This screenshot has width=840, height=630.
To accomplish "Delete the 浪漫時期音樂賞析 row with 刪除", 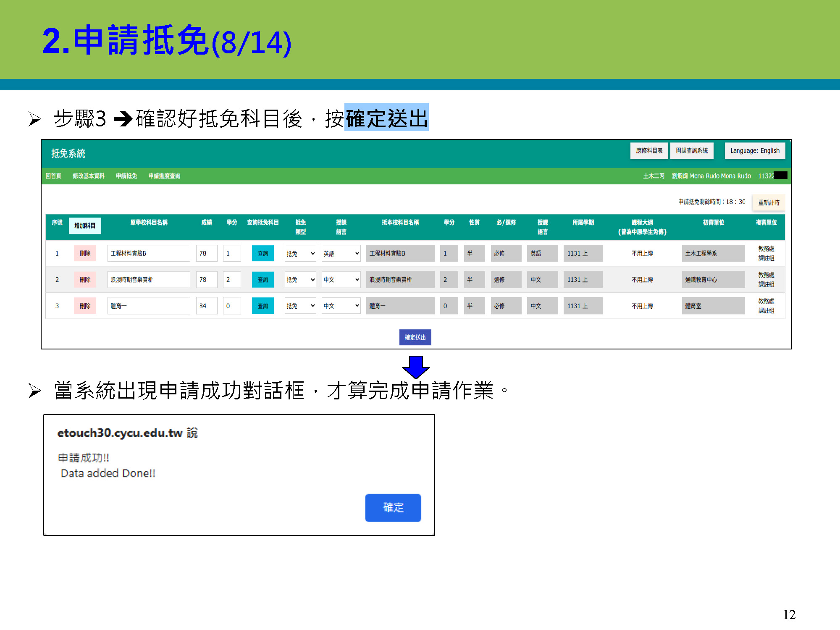I will [85, 280].
